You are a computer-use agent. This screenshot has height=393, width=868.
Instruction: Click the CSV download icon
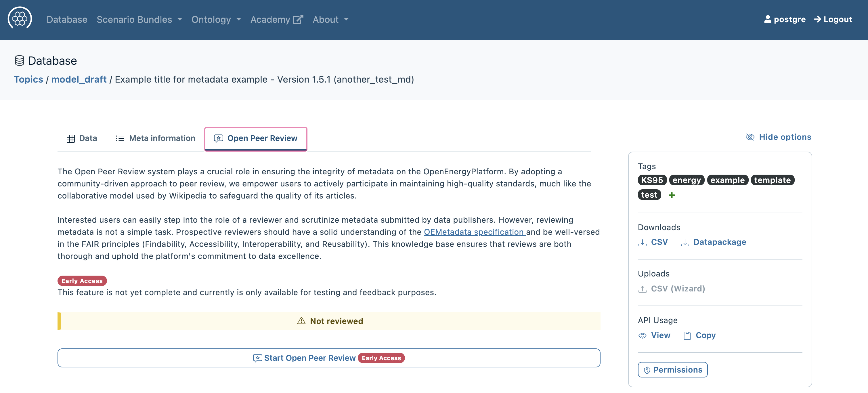(642, 243)
